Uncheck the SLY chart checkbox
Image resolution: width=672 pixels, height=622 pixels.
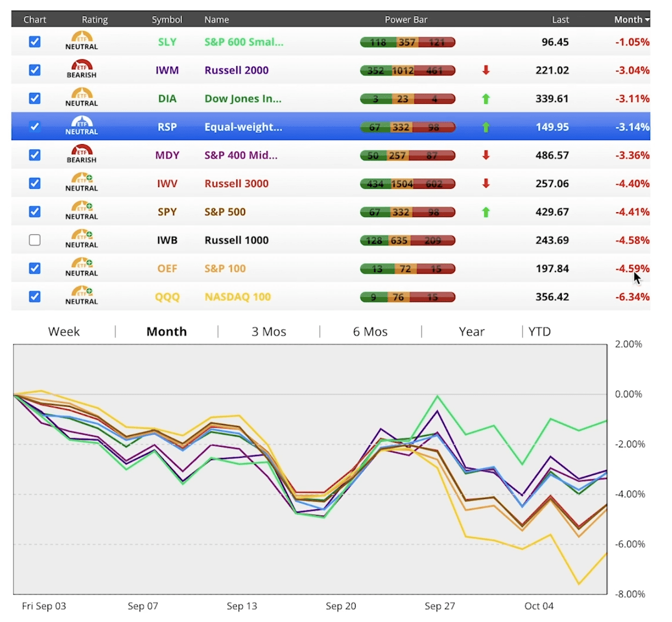tap(35, 42)
